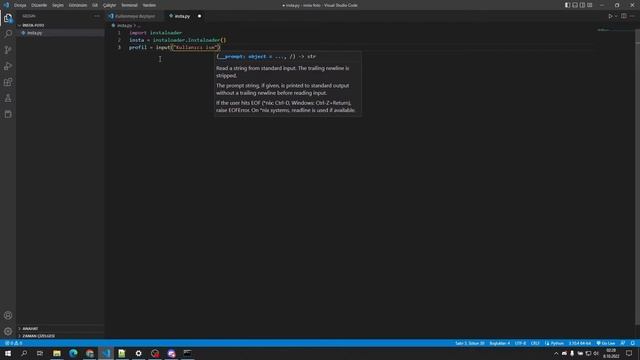Click the CRLF line ending status entry

click(x=535, y=343)
